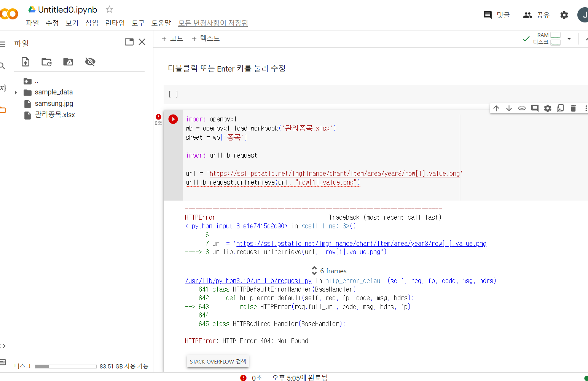Click user account avatar
Viewport: 588px width, 381px height.
pos(583,15)
